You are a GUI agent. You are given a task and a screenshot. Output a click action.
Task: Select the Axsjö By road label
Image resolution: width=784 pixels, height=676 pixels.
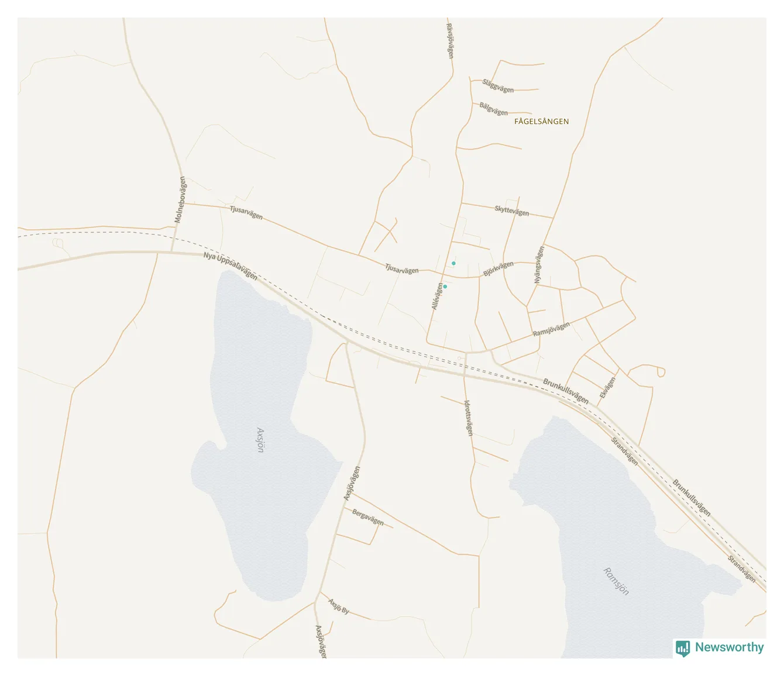339,606
